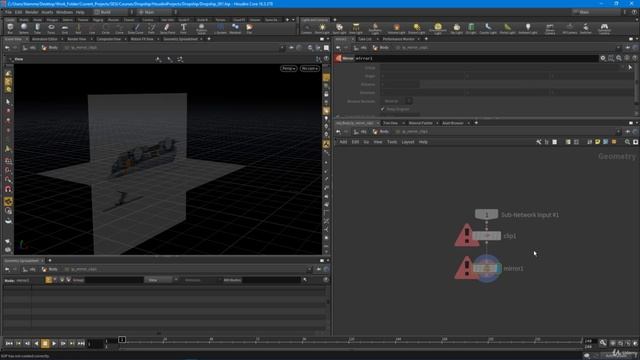Expand the network editor path dropdown
The image size is (640, 360).
click(618, 132)
